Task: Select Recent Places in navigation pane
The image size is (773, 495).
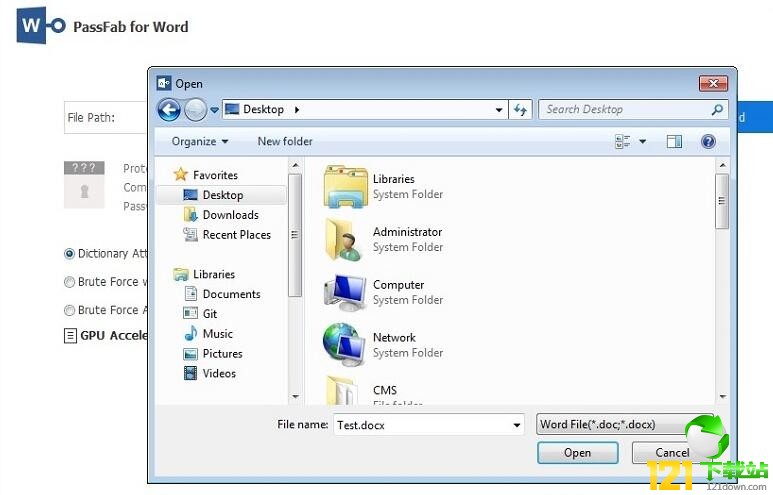Action: (227, 235)
